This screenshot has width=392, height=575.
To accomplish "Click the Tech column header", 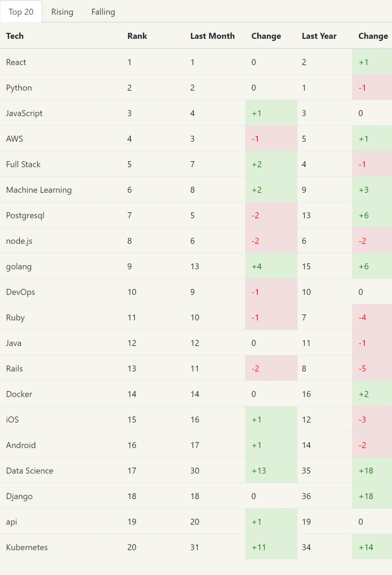I will [x=15, y=36].
